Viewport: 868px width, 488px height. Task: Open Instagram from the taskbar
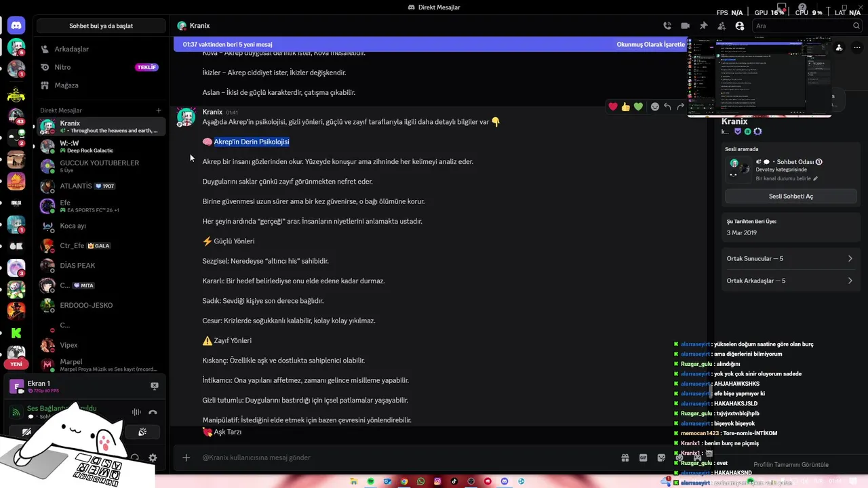click(x=437, y=481)
